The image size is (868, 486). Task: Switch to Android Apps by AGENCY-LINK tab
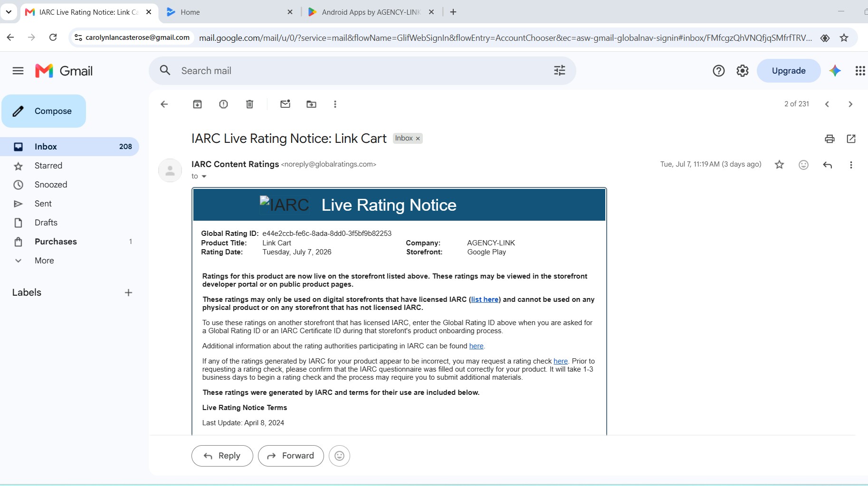pyautogui.click(x=371, y=12)
